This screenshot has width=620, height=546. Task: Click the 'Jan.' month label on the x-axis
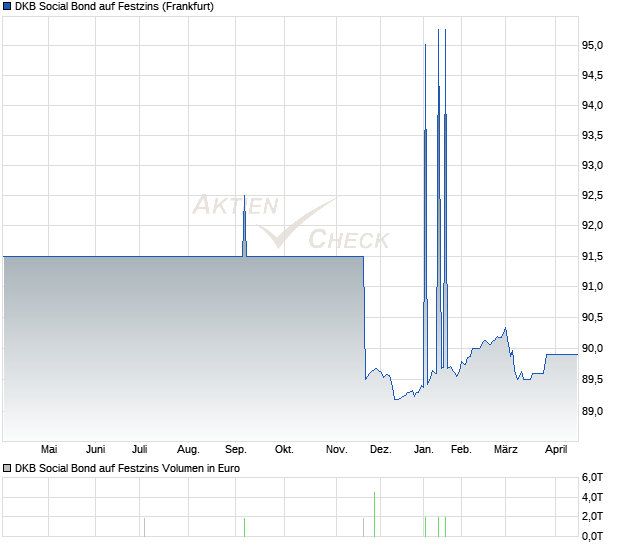point(423,449)
